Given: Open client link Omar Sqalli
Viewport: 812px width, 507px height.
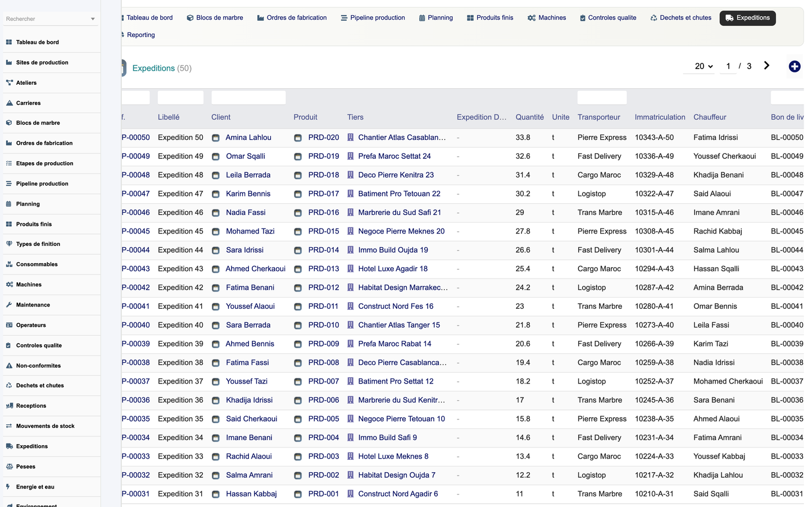Looking at the screenshot, I should click(x=246, y=156).
